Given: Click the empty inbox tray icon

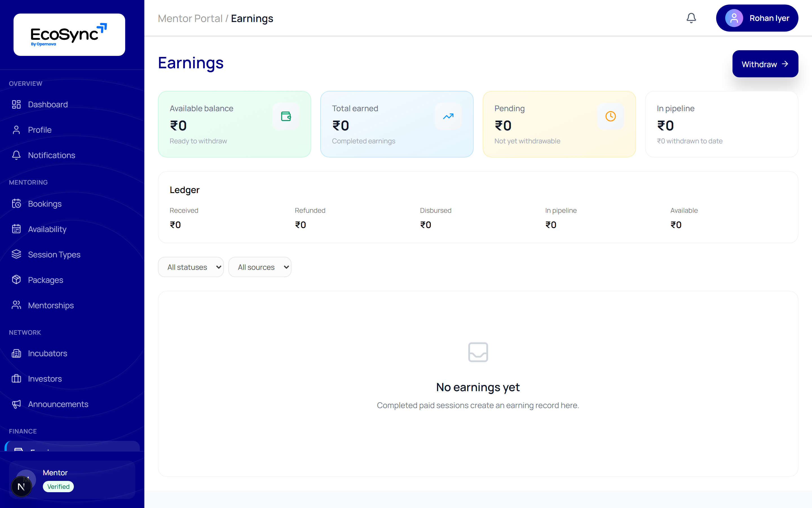Looking at the screenshot, I should (x=478, y=352).
